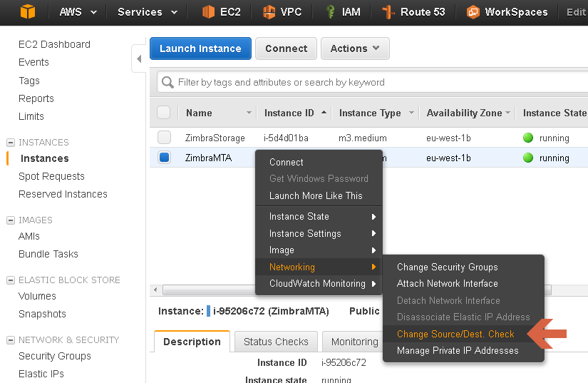The height and width of the screenshot is (383, 588).
Task: Open Reports in the sidebar
Action: click(36, 98)
